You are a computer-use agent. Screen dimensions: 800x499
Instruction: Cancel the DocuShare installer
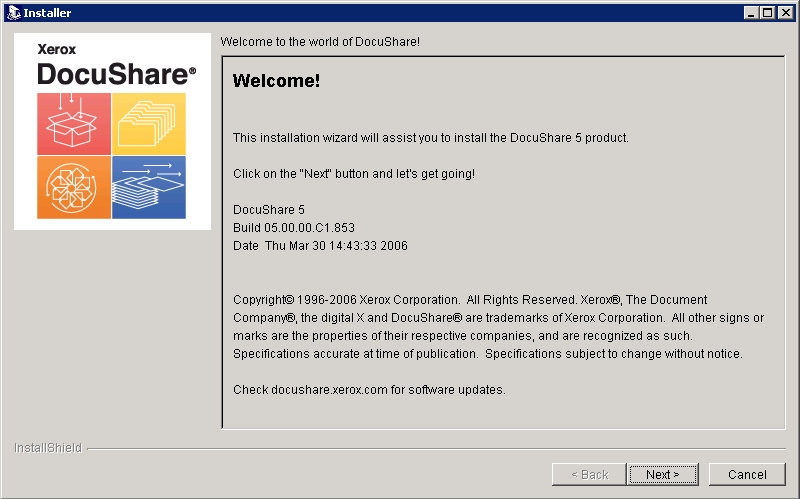click(x=747, y=475)
